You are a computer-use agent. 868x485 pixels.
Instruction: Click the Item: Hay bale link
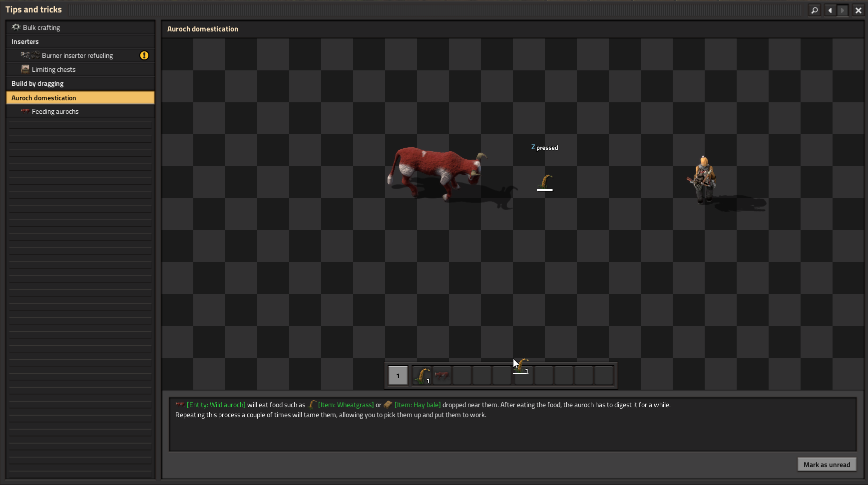[x=418, y=405]
